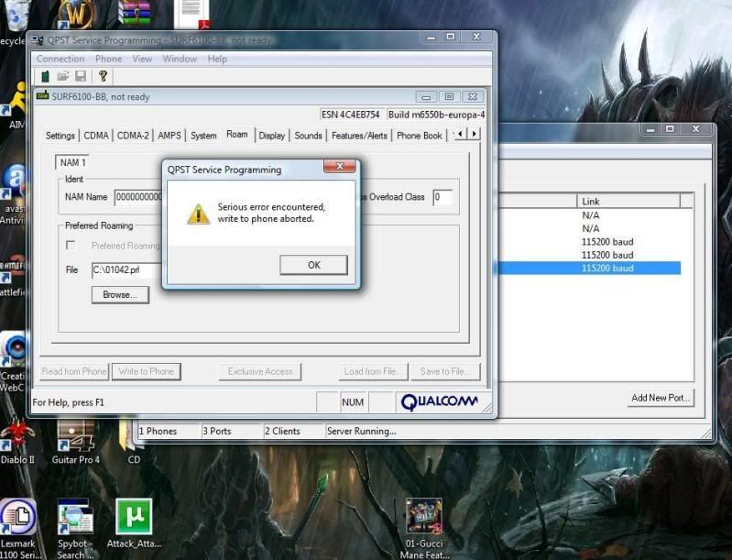
Task: Click OK in the error dialog
Action: click(313, 265)
